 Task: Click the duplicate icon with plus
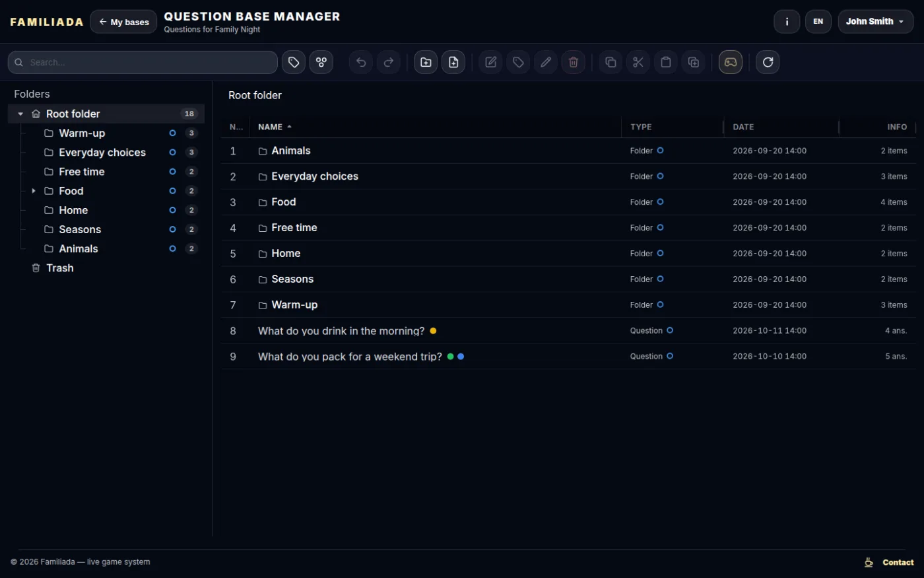pos(694,62)
